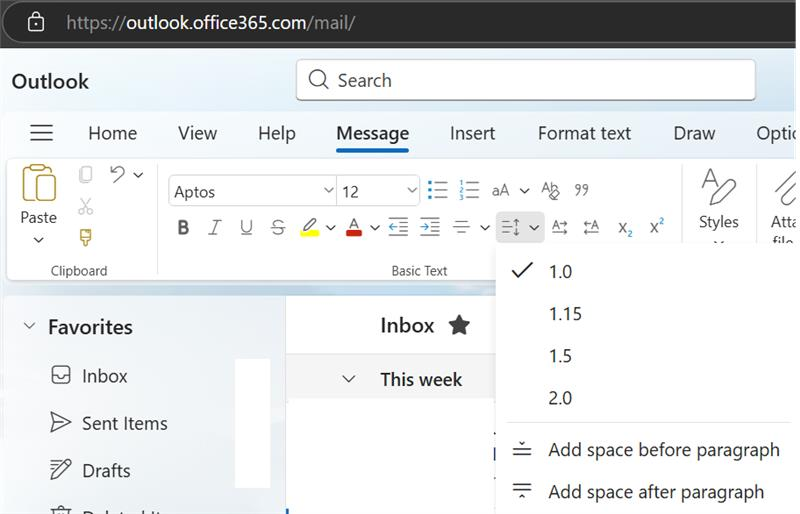800x514 pixels.
Task: Select the Message tab
Action: [372, 133]
